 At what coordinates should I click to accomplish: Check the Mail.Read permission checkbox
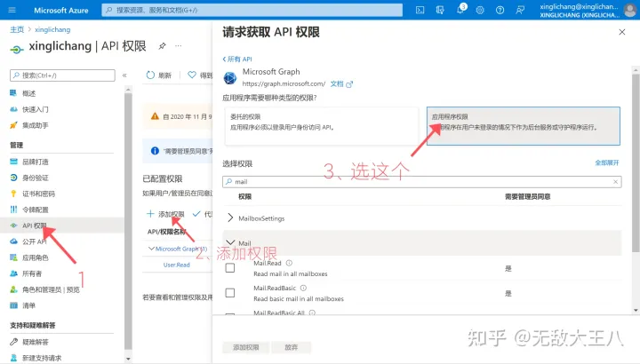pos(230,268)
